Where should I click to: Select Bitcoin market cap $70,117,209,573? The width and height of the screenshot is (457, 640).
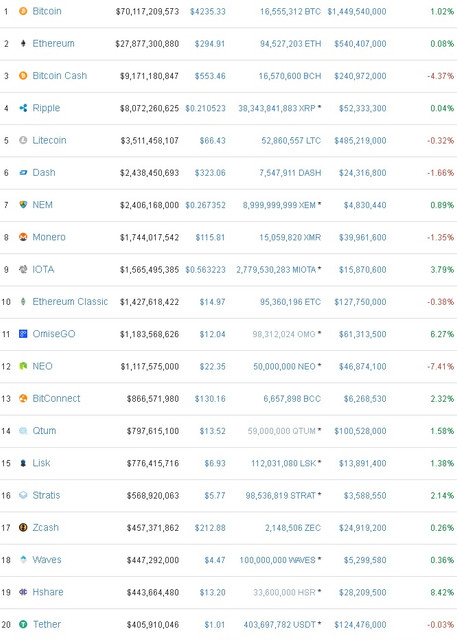pos(147,11)
